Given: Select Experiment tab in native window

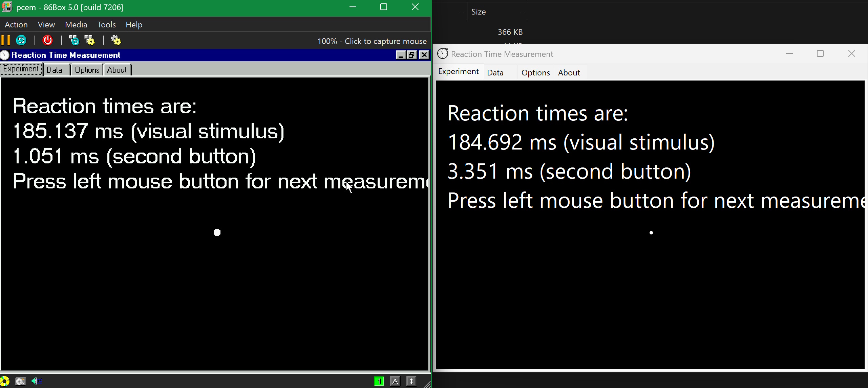Looking at the screenshot, I should [x=459, y=72].
